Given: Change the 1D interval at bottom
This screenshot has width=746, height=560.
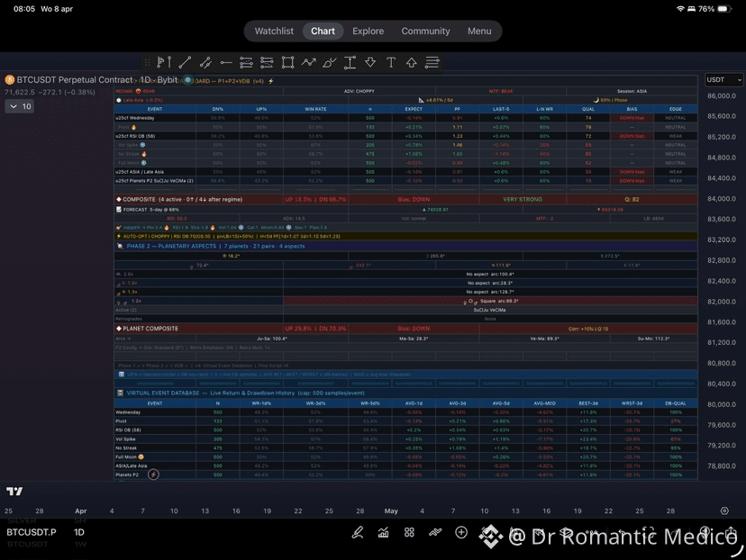Looking at the screenshot, I should (x=79, y=532).
